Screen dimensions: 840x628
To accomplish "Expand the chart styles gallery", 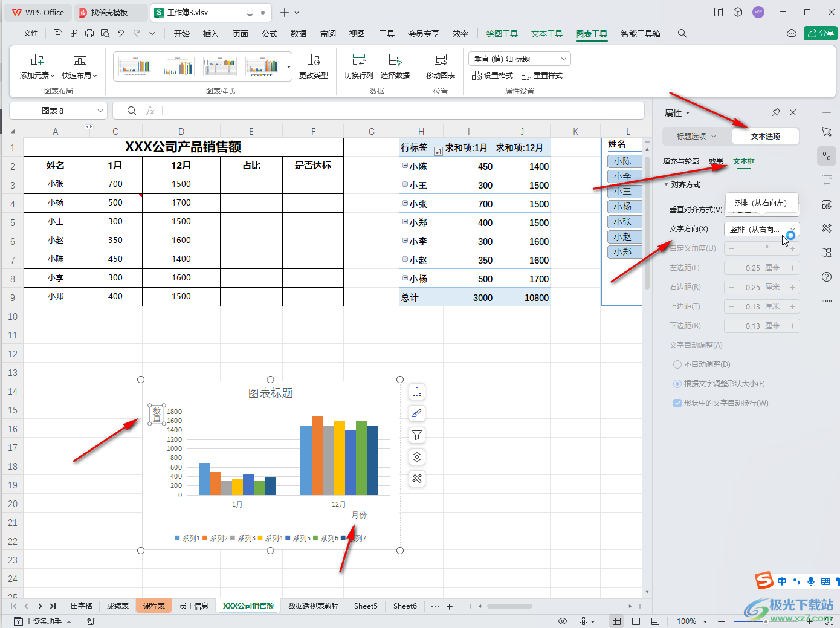I will pyautogui.click(x=289, y=66).
